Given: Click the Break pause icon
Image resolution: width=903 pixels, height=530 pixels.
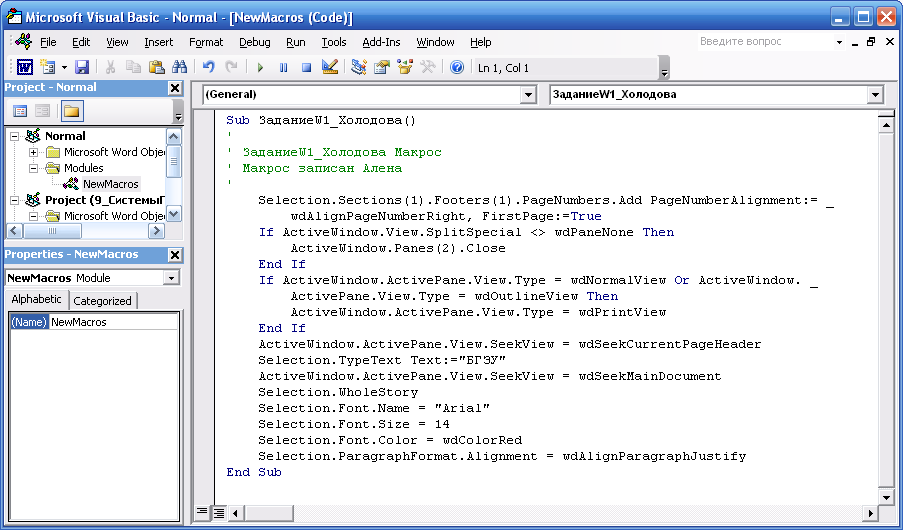Looking at the screenshot, I should pyautogui.click(x=283, y=67).
